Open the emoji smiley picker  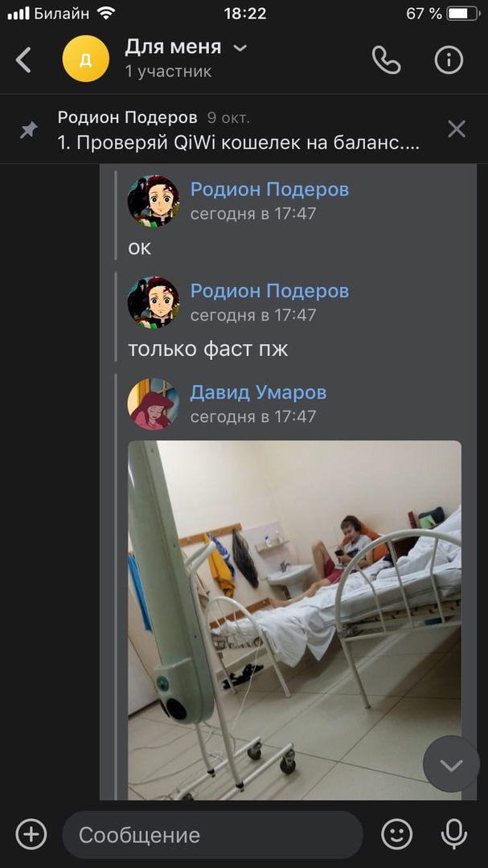[397, 834]
